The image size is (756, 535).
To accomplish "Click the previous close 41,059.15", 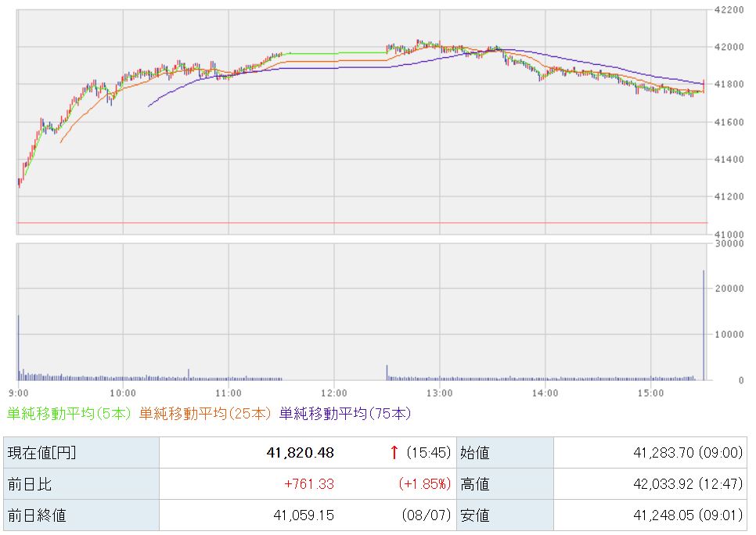I will 304,515.
